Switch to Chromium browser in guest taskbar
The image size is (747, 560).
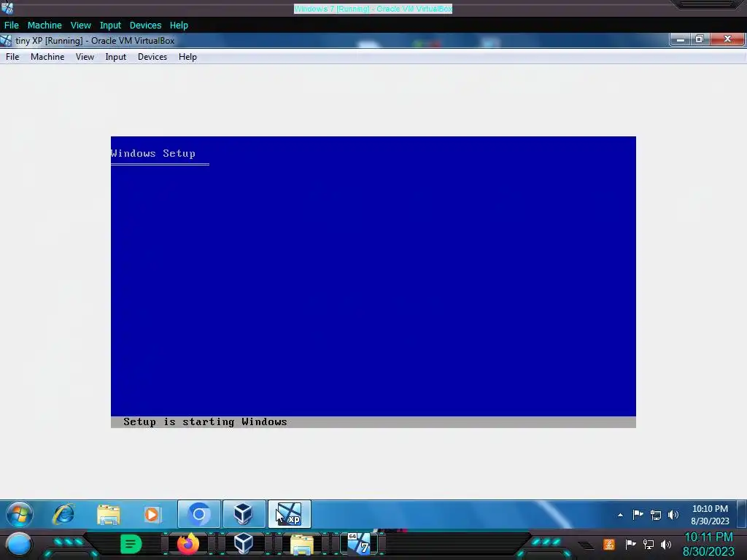199,514
